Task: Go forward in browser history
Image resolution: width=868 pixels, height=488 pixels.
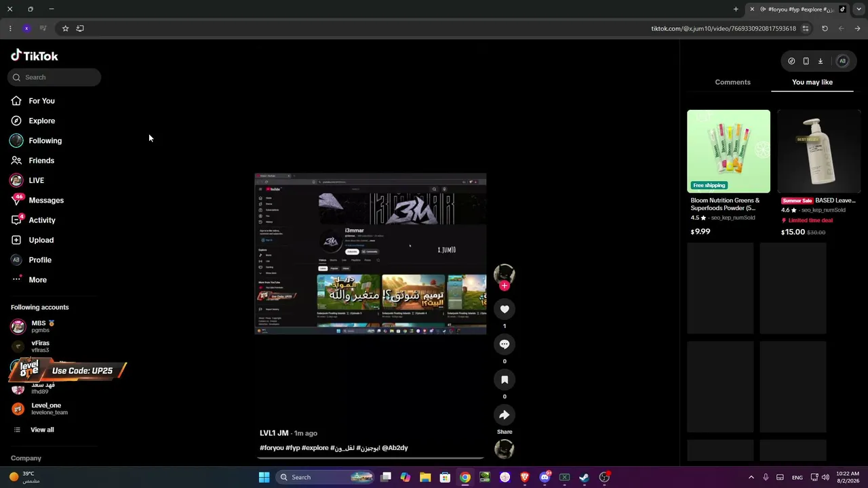Action: pos(857,28)
